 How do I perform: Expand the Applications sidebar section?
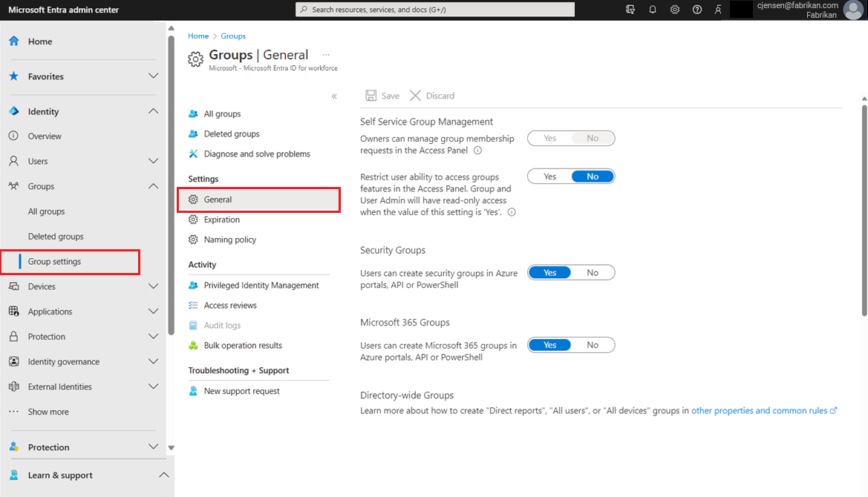click(x=154, y=312)
